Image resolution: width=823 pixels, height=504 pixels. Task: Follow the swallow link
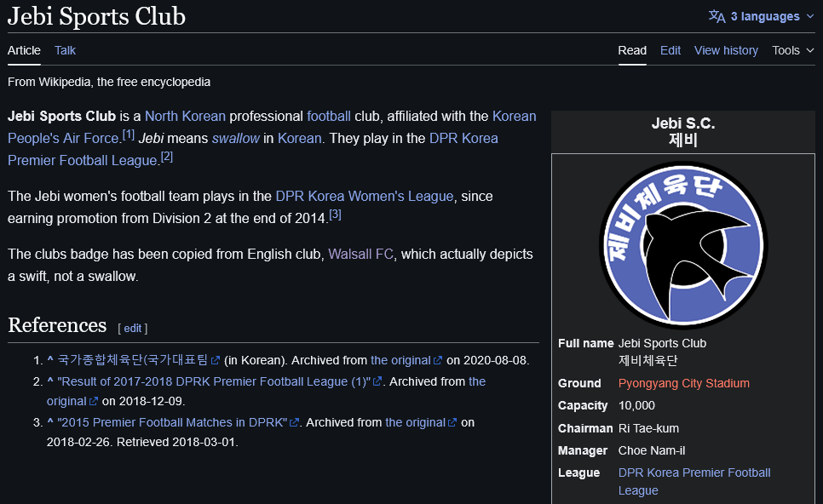point(236,138)
